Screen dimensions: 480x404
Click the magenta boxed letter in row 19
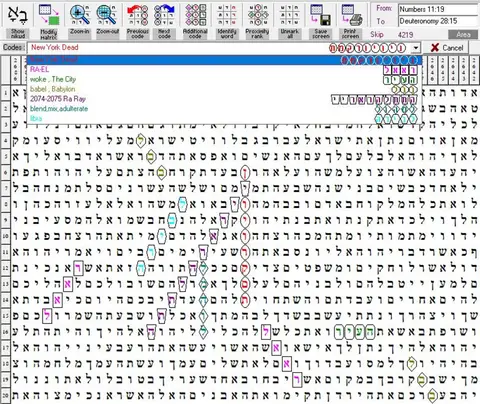point(297,379)
